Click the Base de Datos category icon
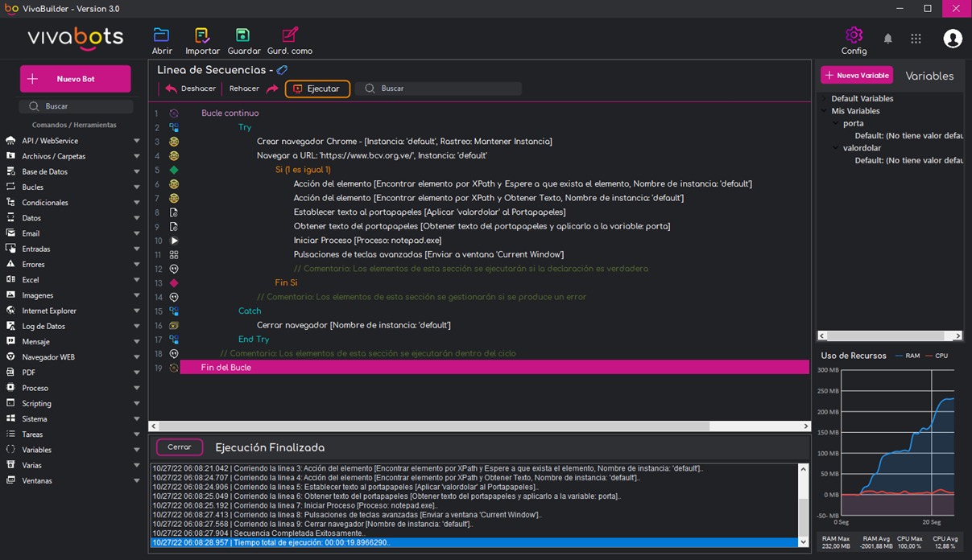Viewport: 972px width, 560px height. tap(10, 171)
